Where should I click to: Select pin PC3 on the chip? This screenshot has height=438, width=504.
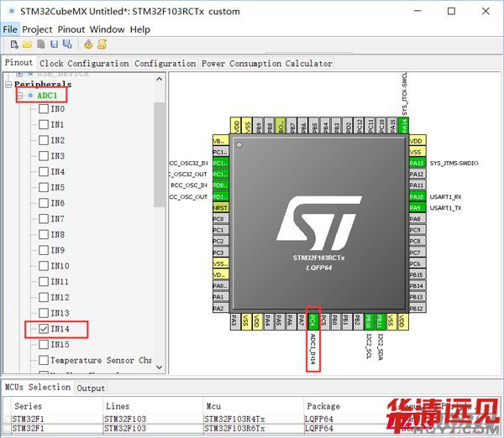pyautogui.click(x=220, y=253)
